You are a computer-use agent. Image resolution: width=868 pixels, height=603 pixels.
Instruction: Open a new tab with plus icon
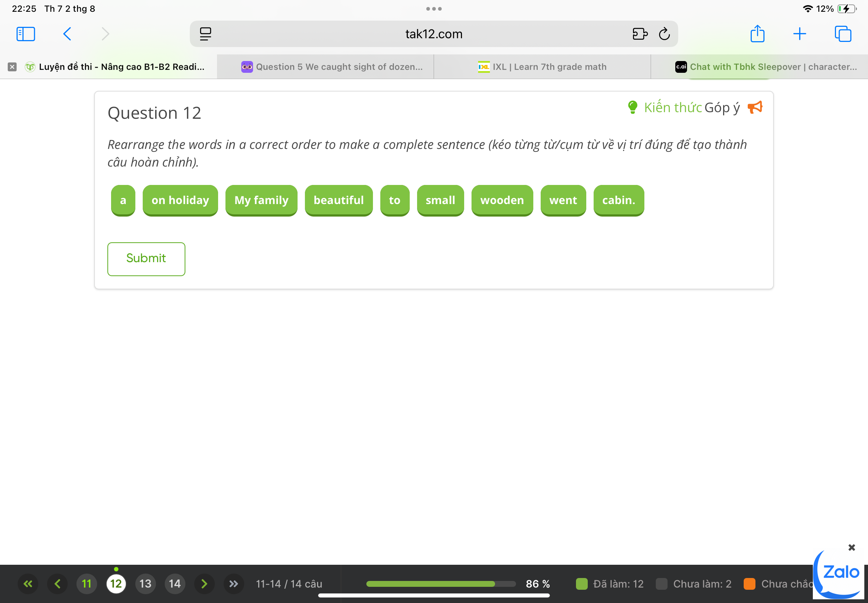pyautogui.click(x=799, y=34)
